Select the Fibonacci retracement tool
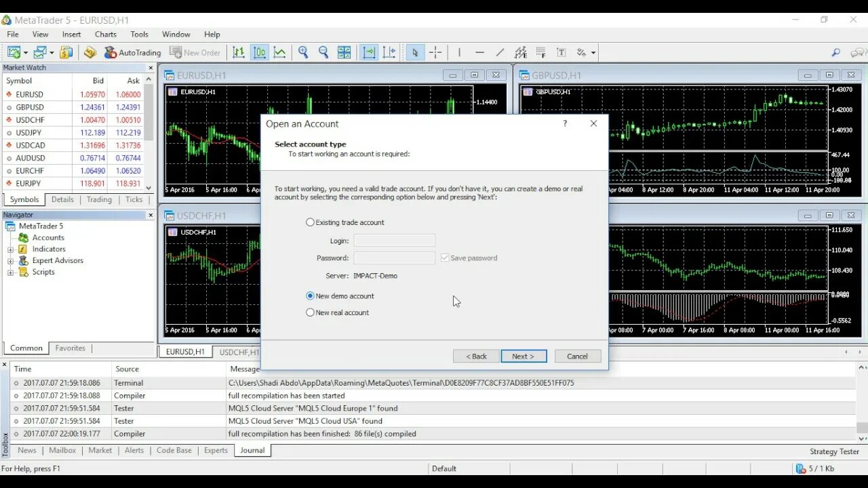Image resolution: width=868 pixels, height=488 pixels. (540, 52)
